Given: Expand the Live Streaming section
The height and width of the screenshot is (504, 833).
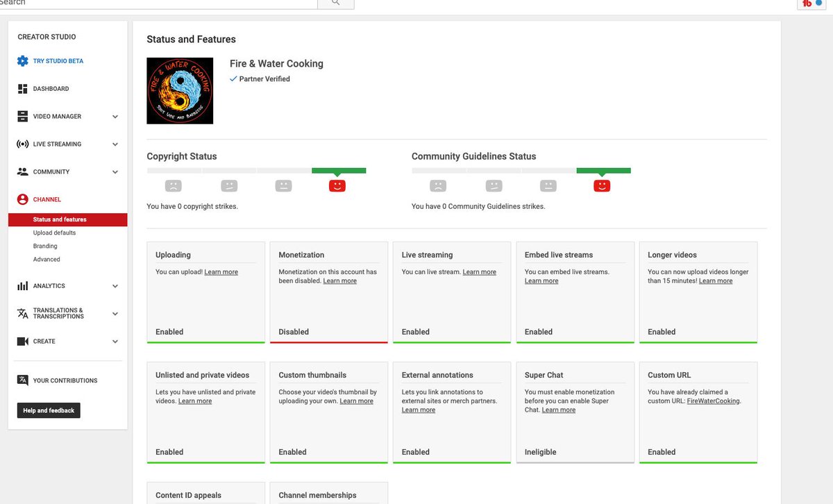Looking at the screenshot, I should pyautogui.click(x=115, y=144).
